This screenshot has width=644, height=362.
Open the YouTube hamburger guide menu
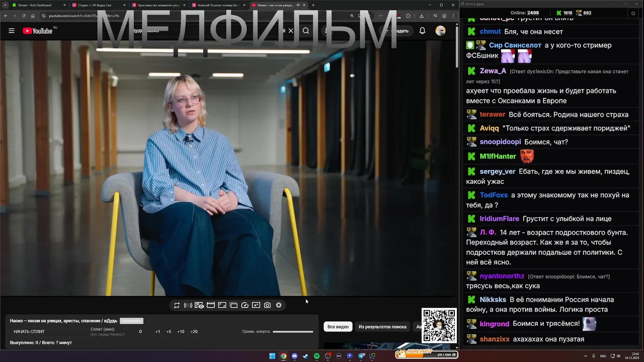[12, 31]
